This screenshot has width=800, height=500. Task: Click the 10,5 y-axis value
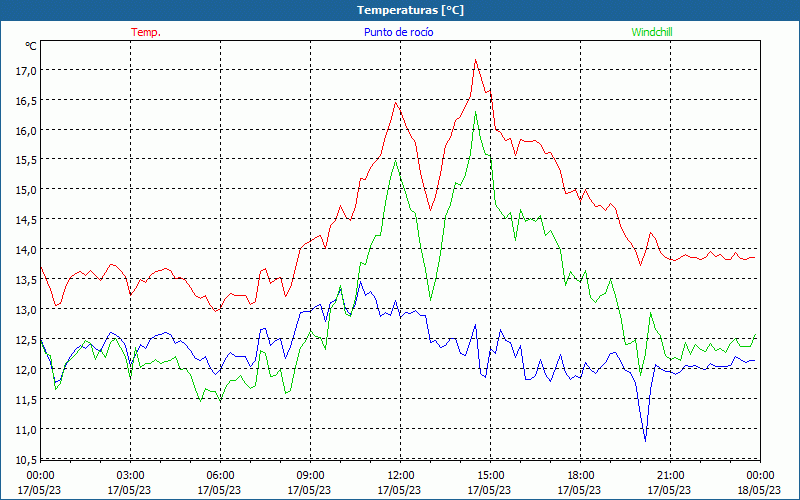(x=25, y=459)
